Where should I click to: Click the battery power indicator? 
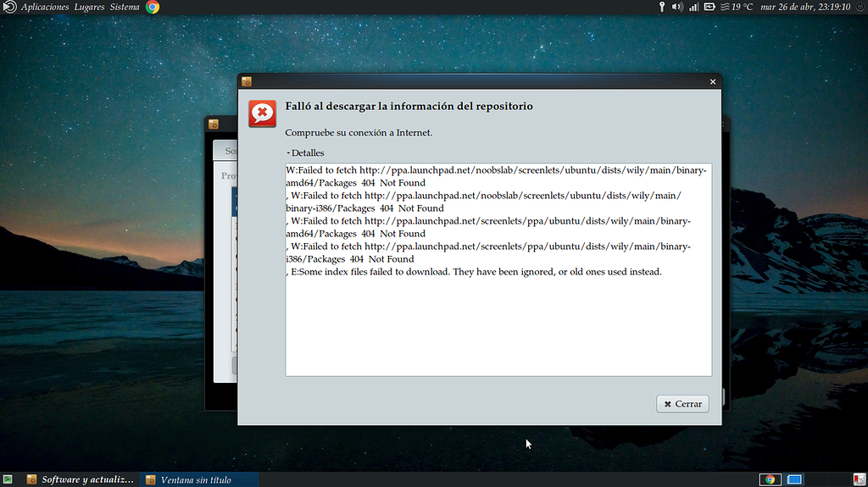pos(709,7)
